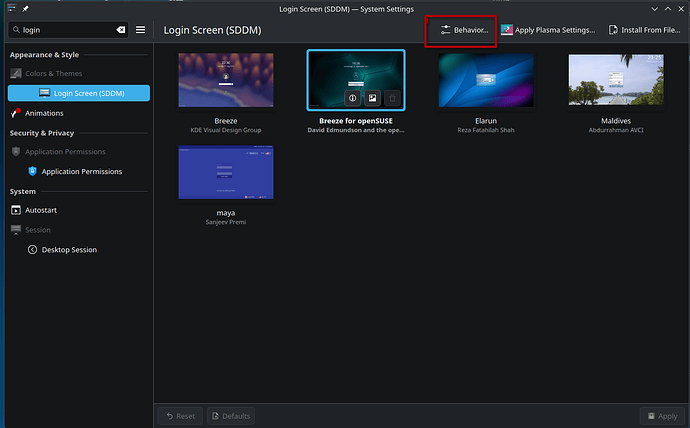Clear the search field text
Screen dimensions: 690x428
119,30
